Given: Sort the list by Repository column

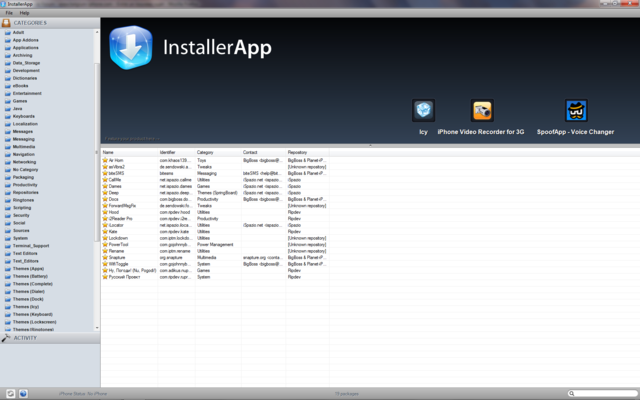Looking at the screenshot, I should (307, 152).
